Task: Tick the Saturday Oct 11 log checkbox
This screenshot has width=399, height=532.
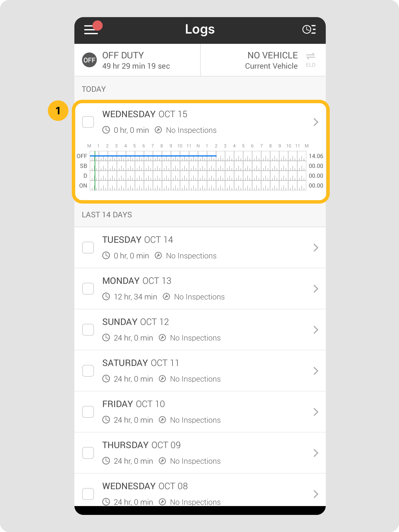Action: pos(88,371)
